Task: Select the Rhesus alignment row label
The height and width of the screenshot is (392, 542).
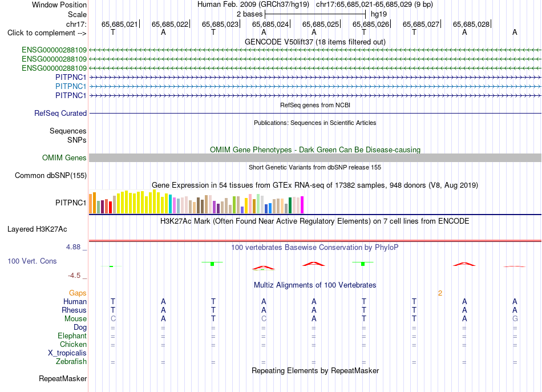Action: 74,310
